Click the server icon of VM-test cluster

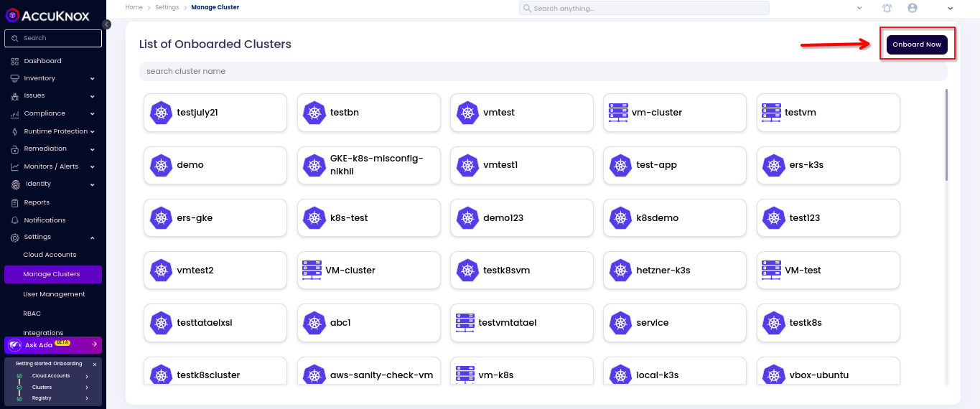coord(771,270)
